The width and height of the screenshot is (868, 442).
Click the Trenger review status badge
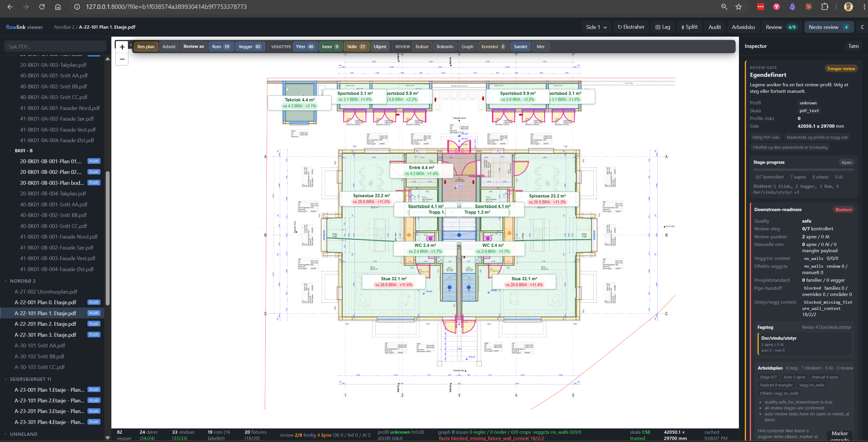click(x=841, y=68)
